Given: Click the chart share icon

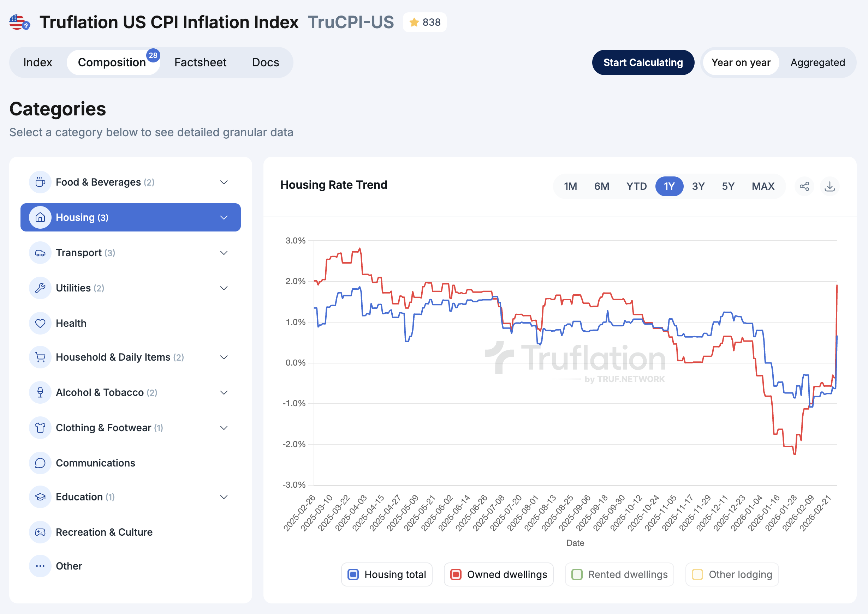Looking at the screenshot, I should point(804,186).
